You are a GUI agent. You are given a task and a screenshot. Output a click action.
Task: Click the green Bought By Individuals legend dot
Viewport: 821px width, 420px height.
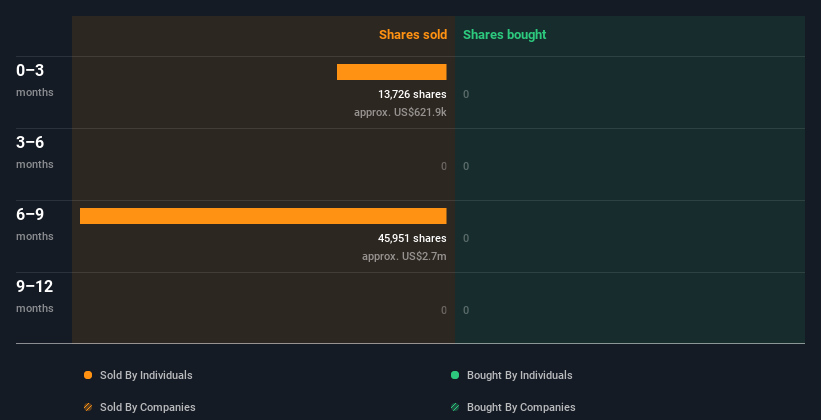point(455,375)
